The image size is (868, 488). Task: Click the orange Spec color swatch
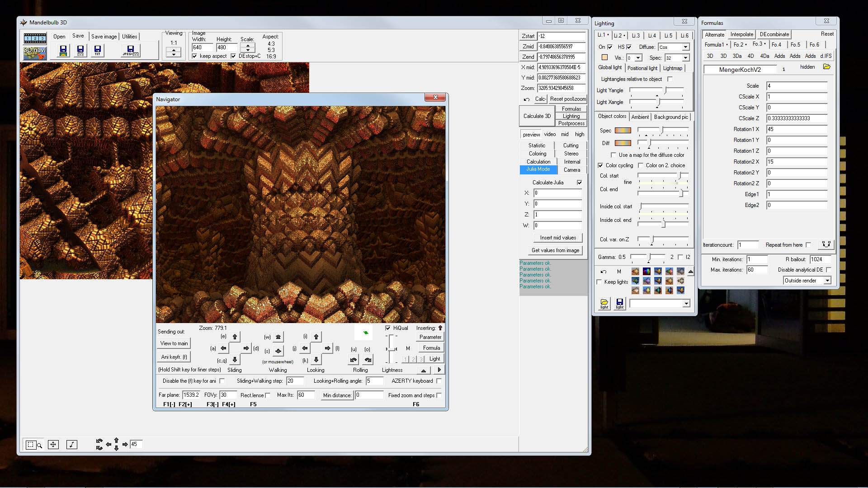tap(623, 131)
